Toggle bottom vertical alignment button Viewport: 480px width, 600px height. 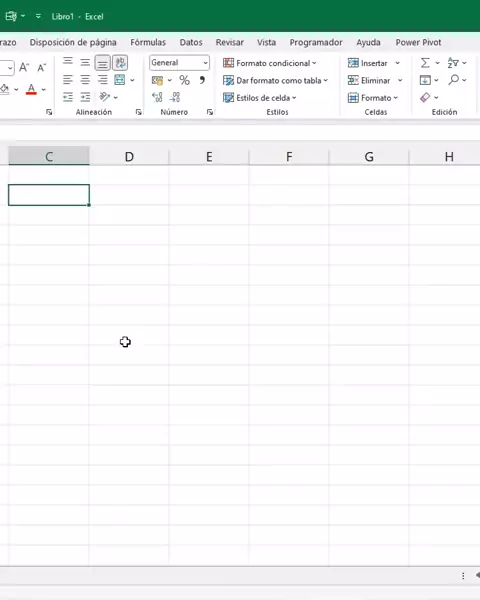pyautogui.click(x=103, y=63)
